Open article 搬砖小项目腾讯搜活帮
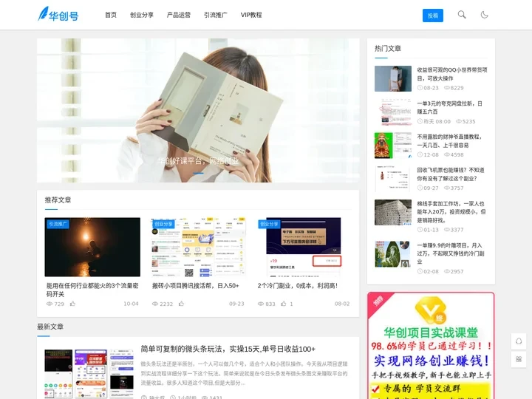This screenshot has height=399, width=532. [195, 286]
